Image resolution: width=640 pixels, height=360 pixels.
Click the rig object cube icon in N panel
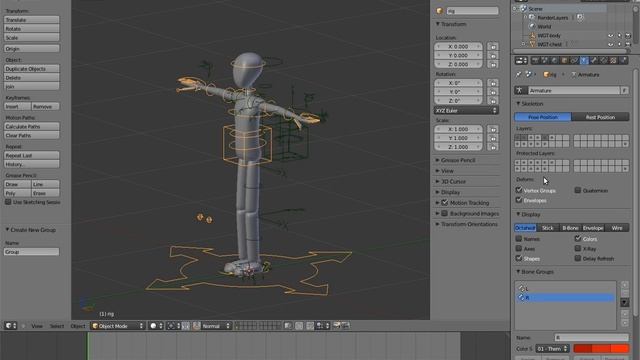coord(440,11)
